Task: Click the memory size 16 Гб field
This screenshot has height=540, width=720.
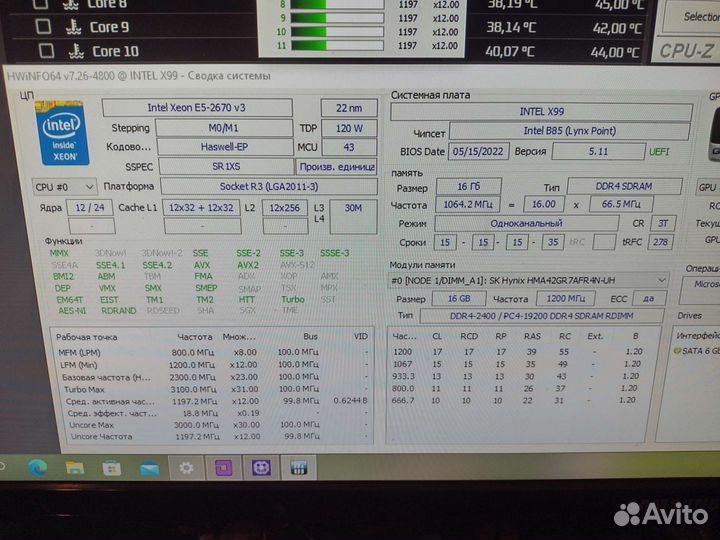Action: (x=468, y=186)
